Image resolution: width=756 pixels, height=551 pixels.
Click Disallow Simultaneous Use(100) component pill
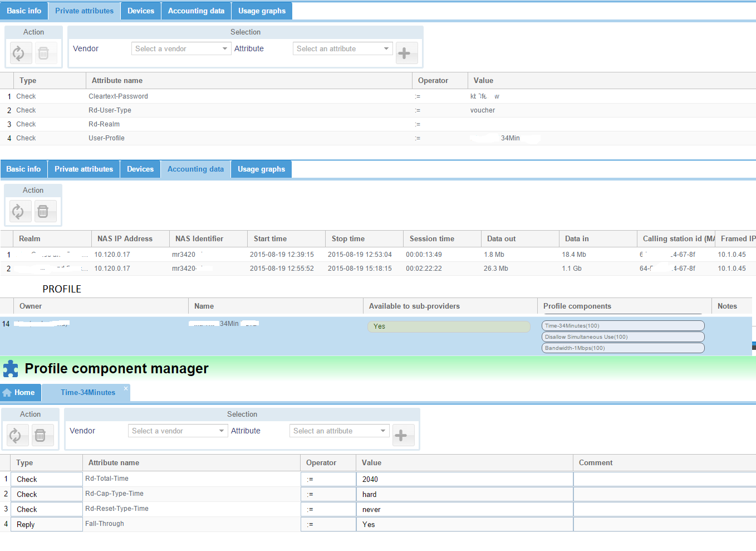pyautogui.click(x=623, y=337)
